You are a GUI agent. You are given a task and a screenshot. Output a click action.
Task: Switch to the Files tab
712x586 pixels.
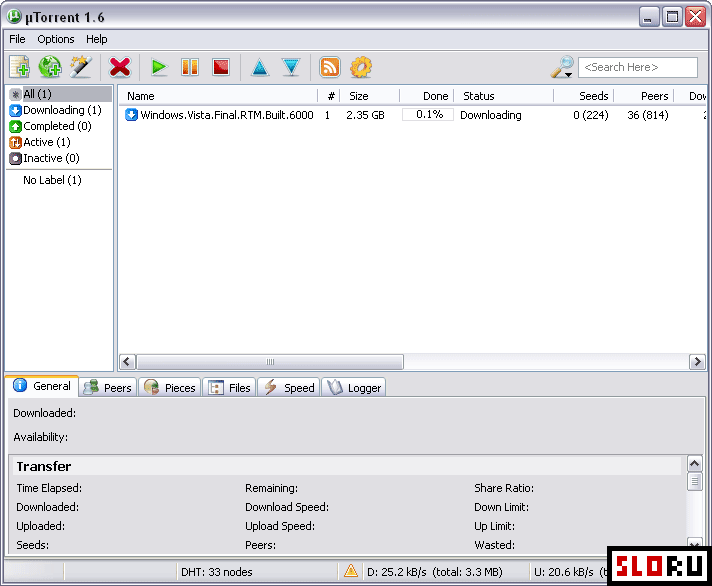(229, 388)
